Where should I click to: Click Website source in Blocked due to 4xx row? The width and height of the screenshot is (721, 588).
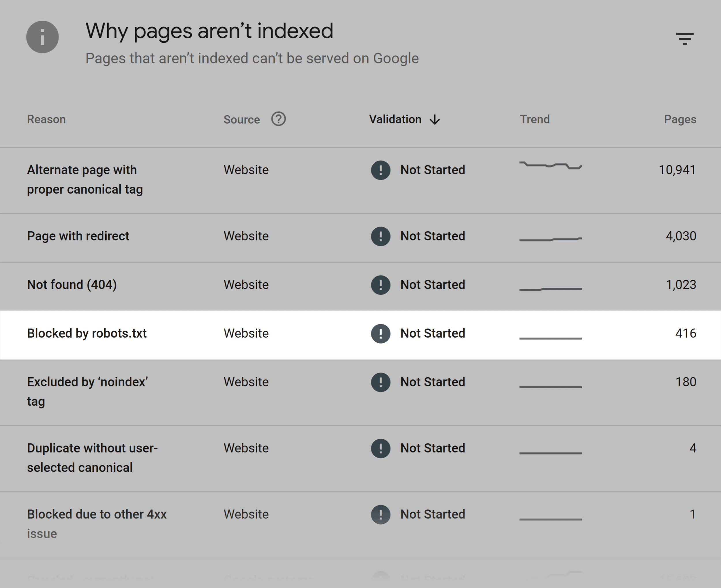coord(246,514)
